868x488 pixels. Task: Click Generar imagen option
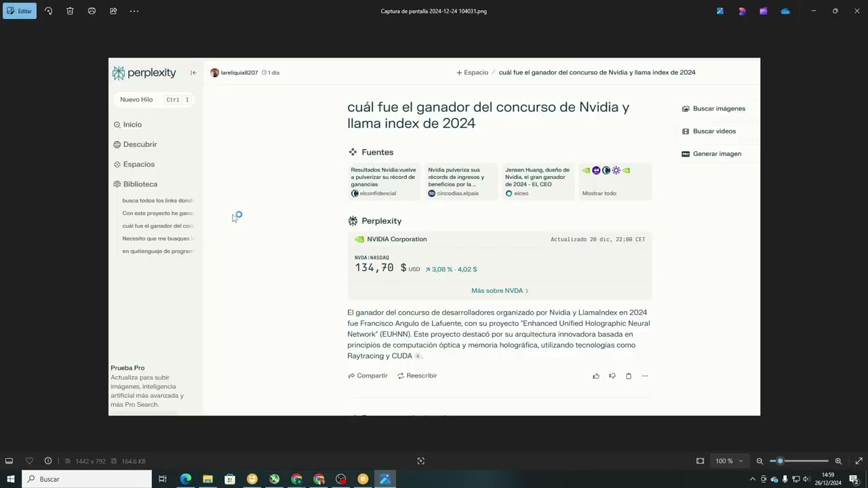pos(711,154)
